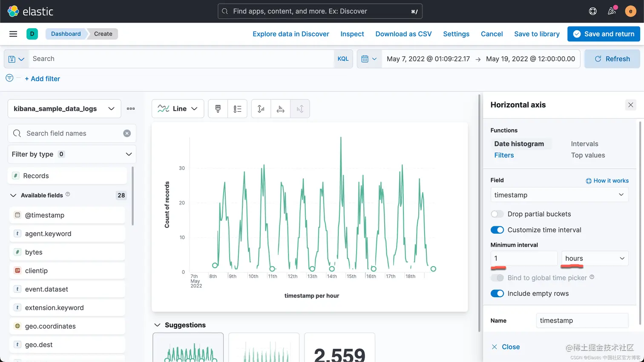The height and width of the screenshot is (362, 644).
Task: Click the KQL query Search input
Action: [x=181, y=59]
